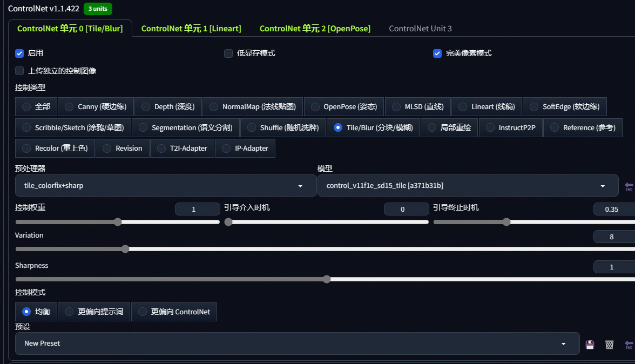The width and height of the screenshot is (635, 364).
Task: Select Shuffle (随机洗牌) control type
Action: [283, 127]
